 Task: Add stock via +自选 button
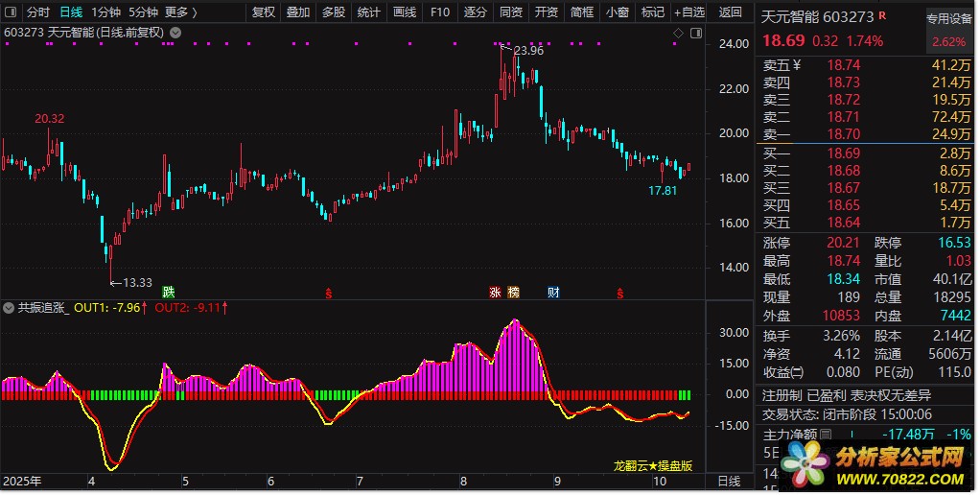688,12
